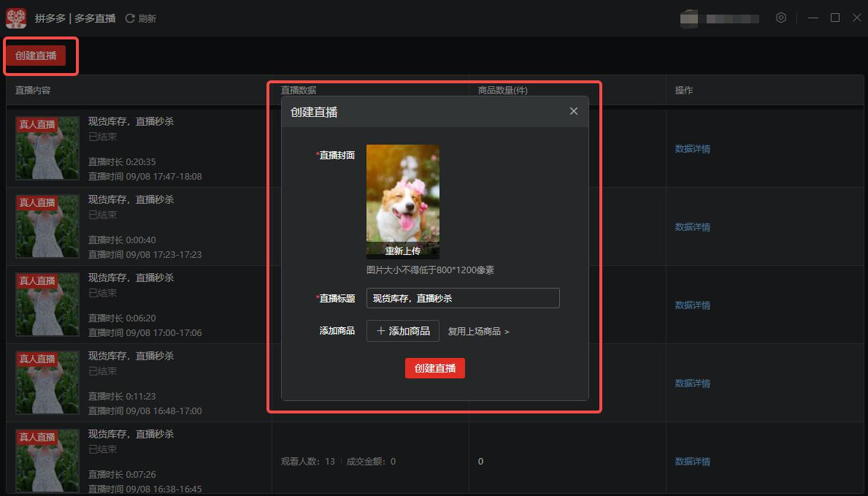Open 数据详情 for the 17:23-17:23 live
The height and width of the screenshot is (496, 868).
click(x=693, y=226)
